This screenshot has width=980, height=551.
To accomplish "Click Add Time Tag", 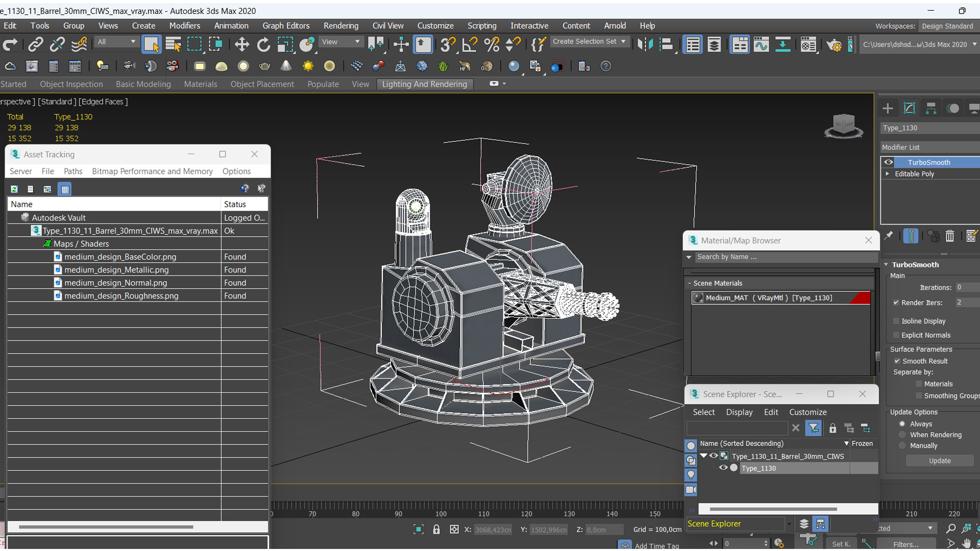I will pyautogui.click(x=657, y=545).
